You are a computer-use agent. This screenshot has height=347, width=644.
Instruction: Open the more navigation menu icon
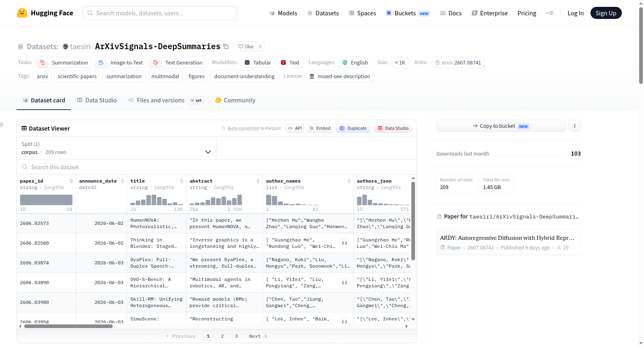point(549,13)
